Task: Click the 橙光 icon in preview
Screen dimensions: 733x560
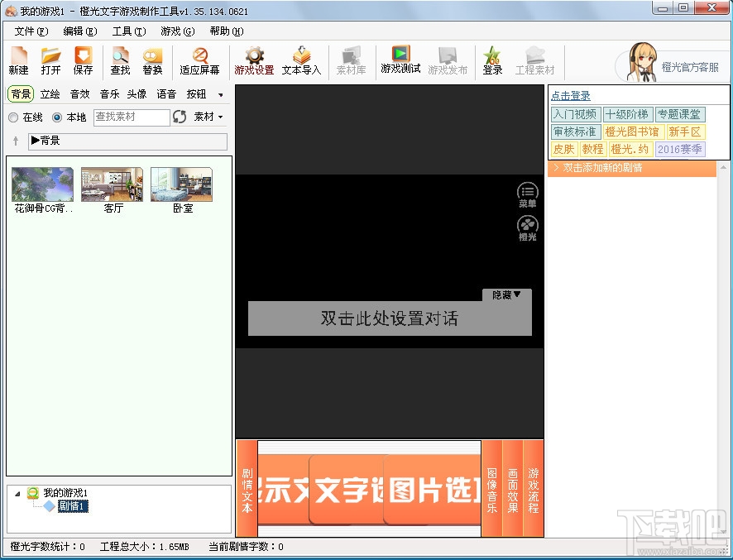Action: (x=527, y=228)
